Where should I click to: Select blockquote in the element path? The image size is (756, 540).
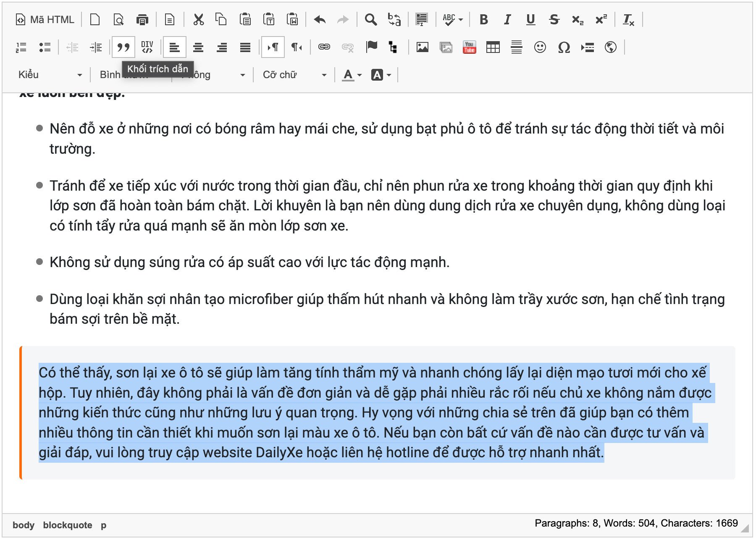tap(67, 525)
